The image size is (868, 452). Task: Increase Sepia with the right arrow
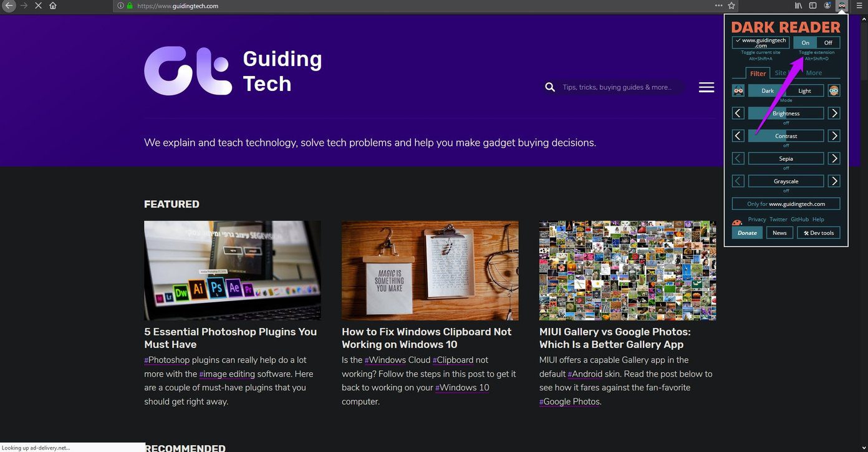pos(834,158)
